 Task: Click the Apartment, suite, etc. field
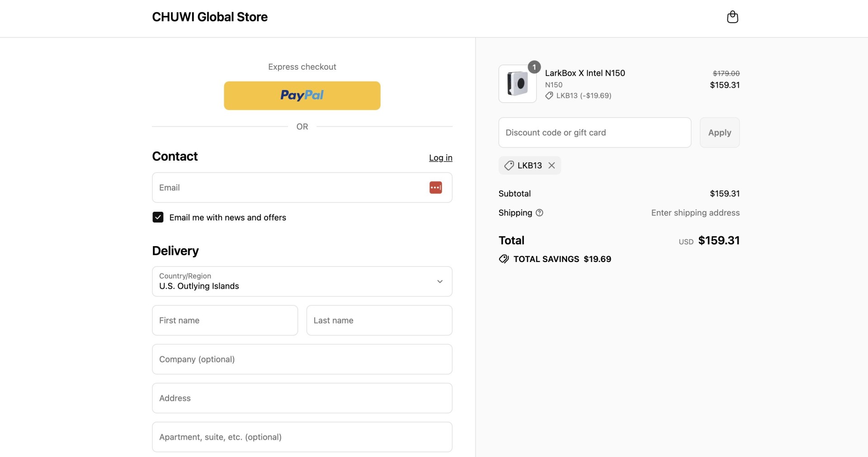click(x=302, y=437)
